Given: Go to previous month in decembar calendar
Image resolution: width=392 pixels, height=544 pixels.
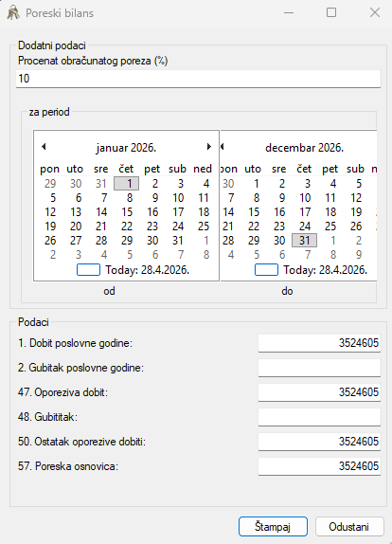Looking at the screenshot, I should [223, 147].
